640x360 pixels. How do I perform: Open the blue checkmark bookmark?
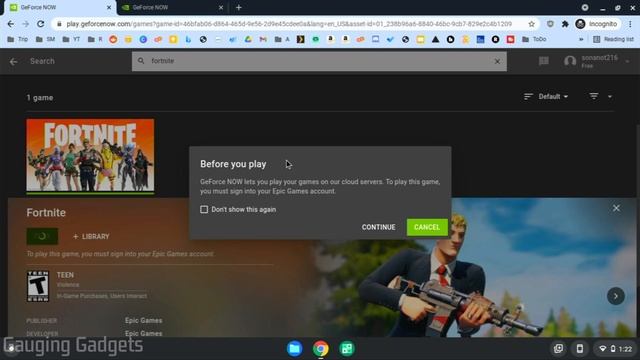pyautogui.click(x=390, y=39)
